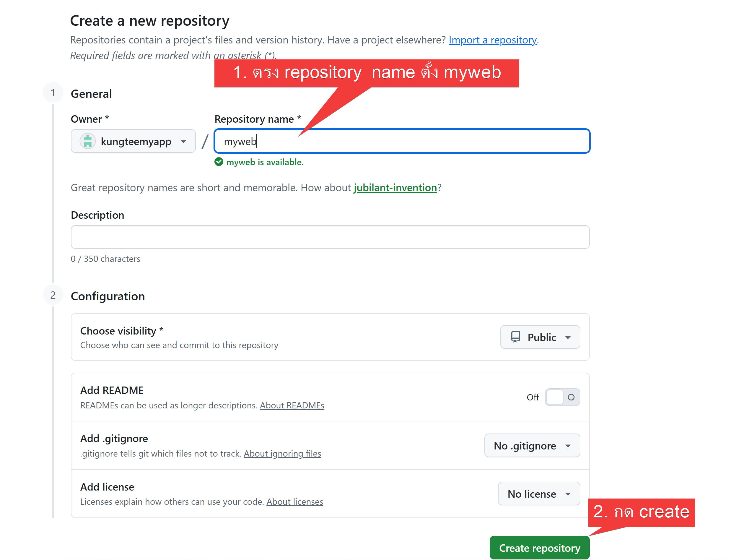Follow the Import a repository link
This screenshot has height=560, width=731.
(x=492, y=40)
